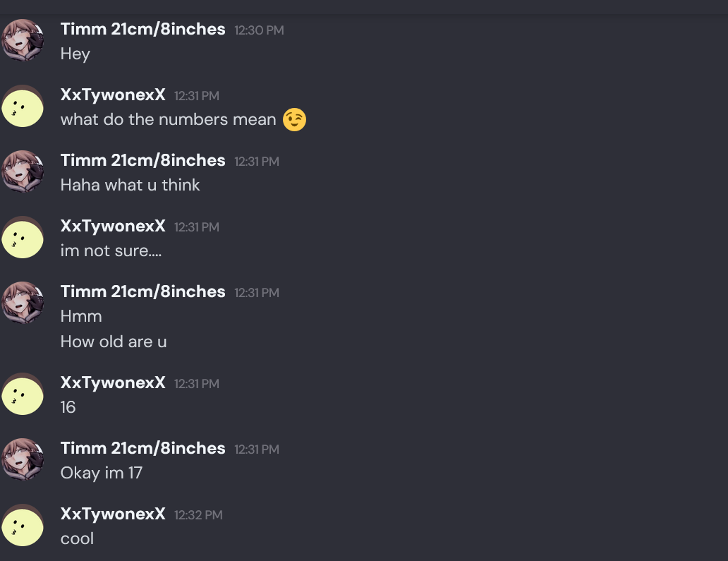Open Timm's avatar beside 'Okay im 17'
728x561 pixels.
(x=23, y=459)
